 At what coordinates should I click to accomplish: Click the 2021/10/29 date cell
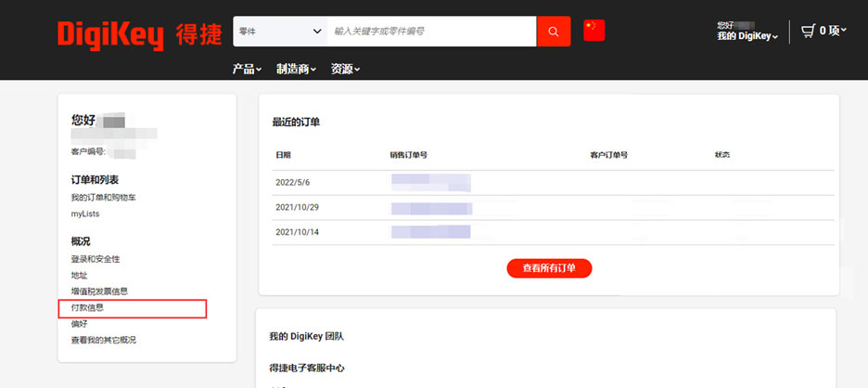tap(298, 207)
